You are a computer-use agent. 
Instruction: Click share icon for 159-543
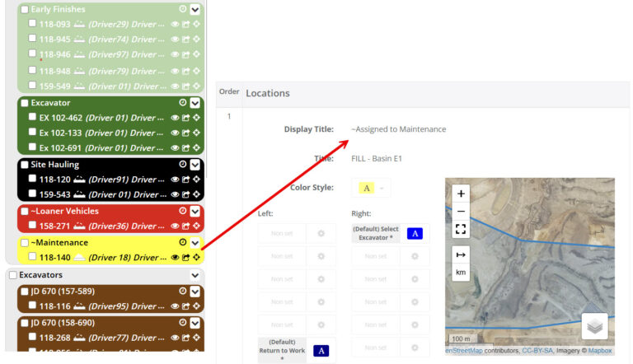coord(185,194)
